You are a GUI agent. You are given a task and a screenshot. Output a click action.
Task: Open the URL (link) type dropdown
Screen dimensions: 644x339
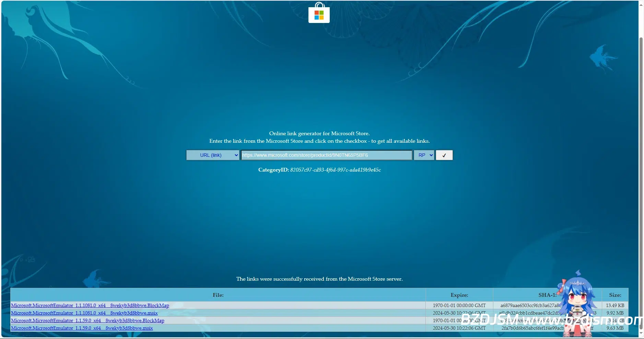[x=213, y=155]
